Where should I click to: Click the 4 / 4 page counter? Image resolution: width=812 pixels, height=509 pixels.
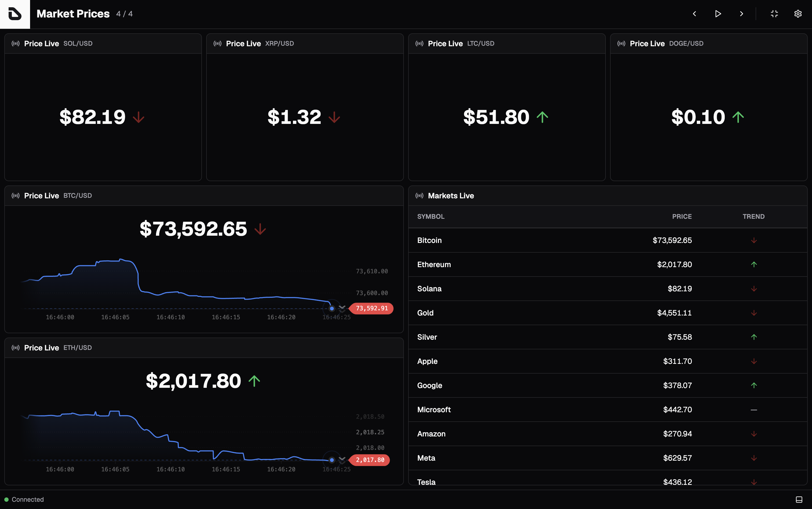pos(124,14)
